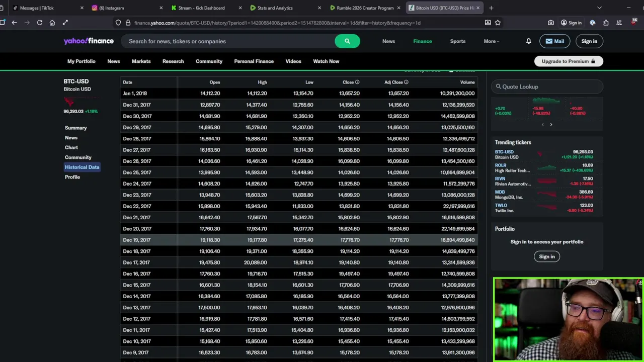Image resolution: width=644 pixels, height=362 pixels.
Task: Open the Markets menu
Action: (x=141, y=61)
